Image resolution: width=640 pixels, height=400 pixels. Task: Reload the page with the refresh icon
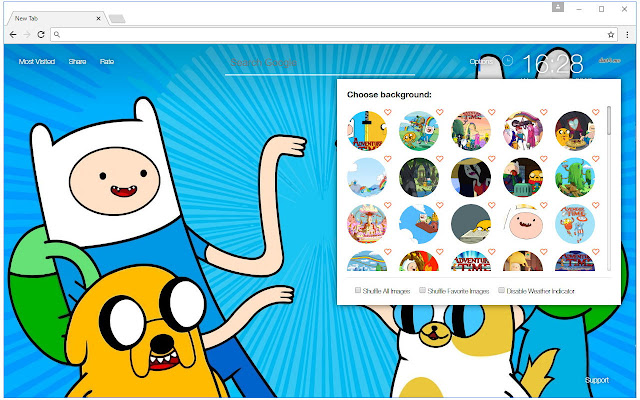(x=41, y=35)
